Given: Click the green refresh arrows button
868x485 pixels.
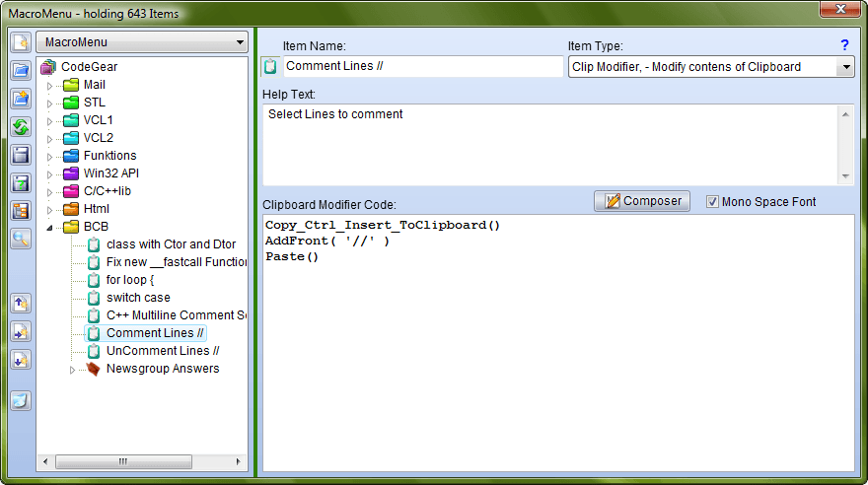Looking at the screenshot, I should coord(21,126).
